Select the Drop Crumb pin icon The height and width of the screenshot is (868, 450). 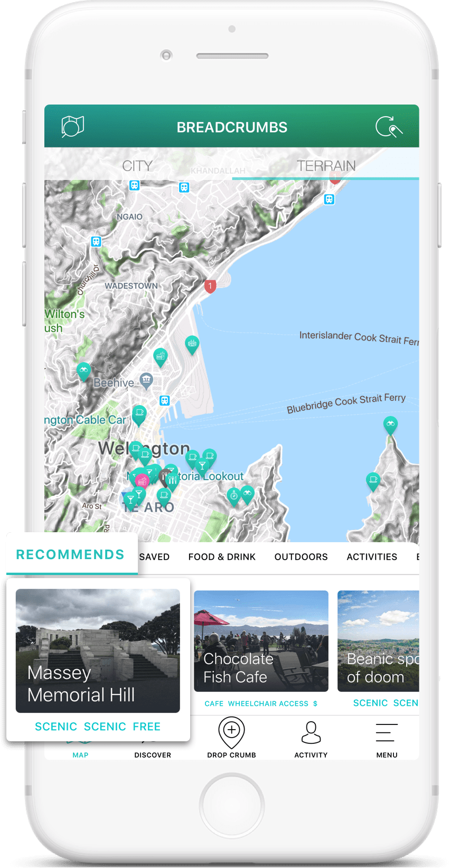pos(231,732)
